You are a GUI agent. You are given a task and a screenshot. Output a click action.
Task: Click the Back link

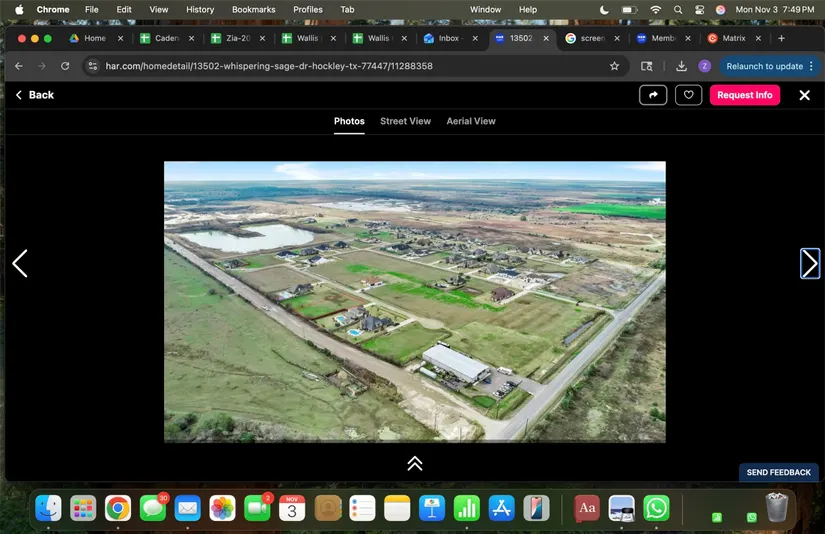tap(35, 95)
